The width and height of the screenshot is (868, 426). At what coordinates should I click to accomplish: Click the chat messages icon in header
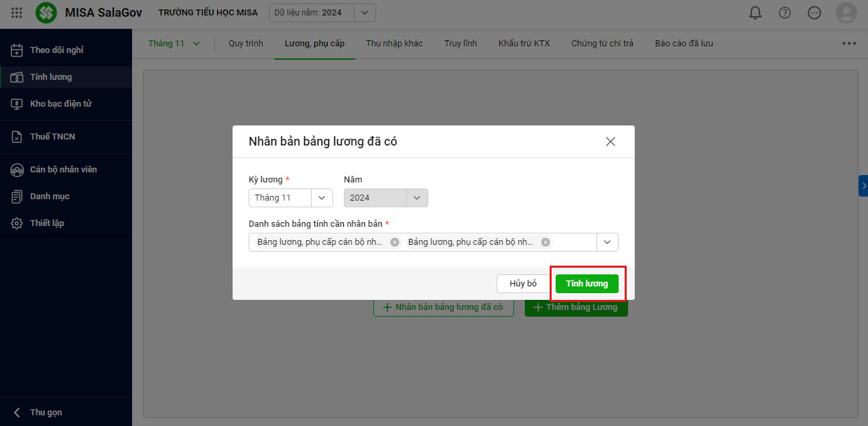814,13
